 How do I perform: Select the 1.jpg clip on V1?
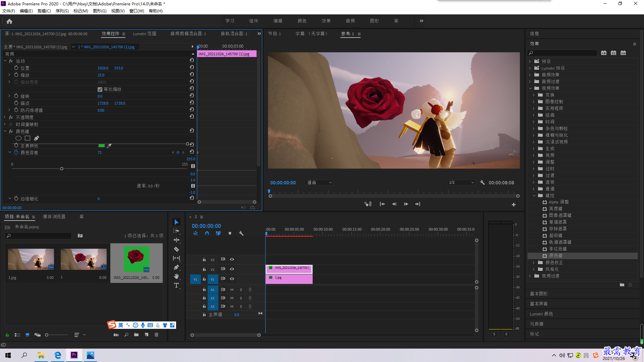pos(289,279)
